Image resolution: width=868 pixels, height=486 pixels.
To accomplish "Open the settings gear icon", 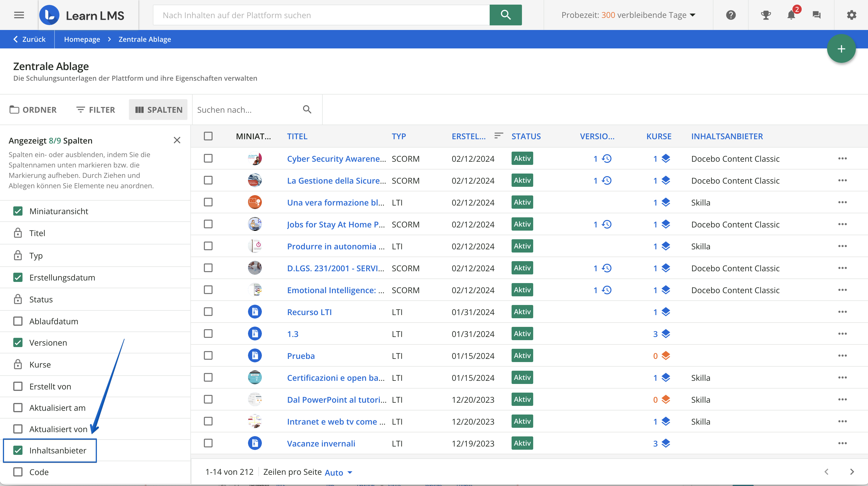I will click(x=852, y=15).
